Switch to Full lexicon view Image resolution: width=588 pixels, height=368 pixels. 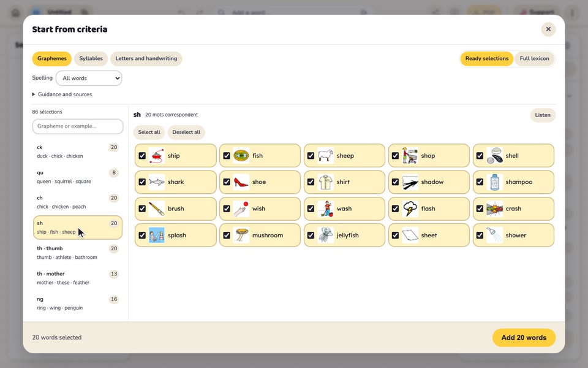point(534,59)
